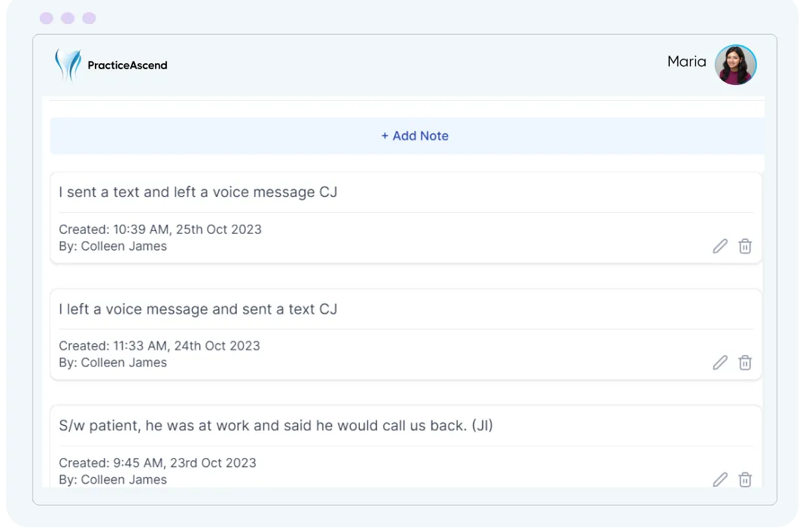
Task: Delete the 25th Oct 2023 note
Action: [745, 246]
